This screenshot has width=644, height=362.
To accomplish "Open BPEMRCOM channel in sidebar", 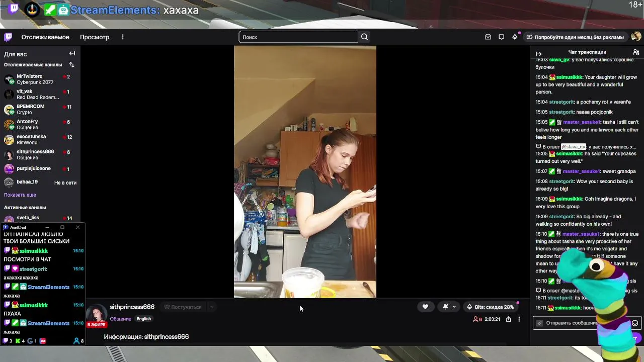I will click(x=40, y=110).
